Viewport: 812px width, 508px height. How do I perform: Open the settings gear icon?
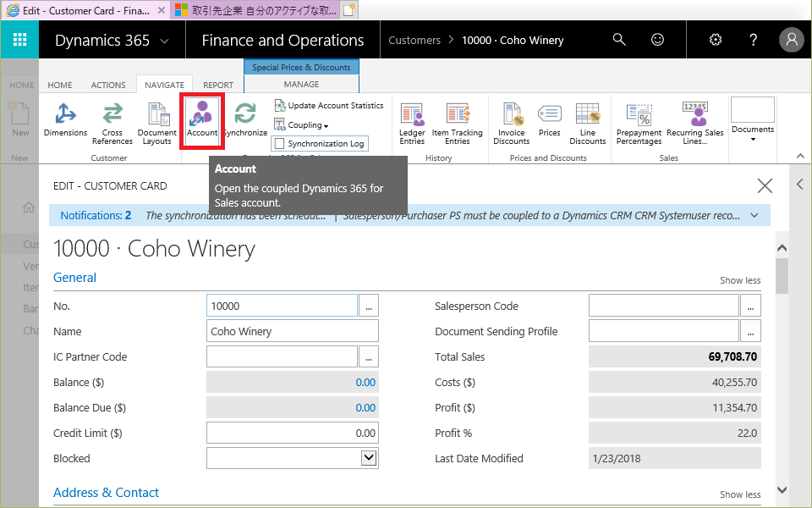click(716, 40)
